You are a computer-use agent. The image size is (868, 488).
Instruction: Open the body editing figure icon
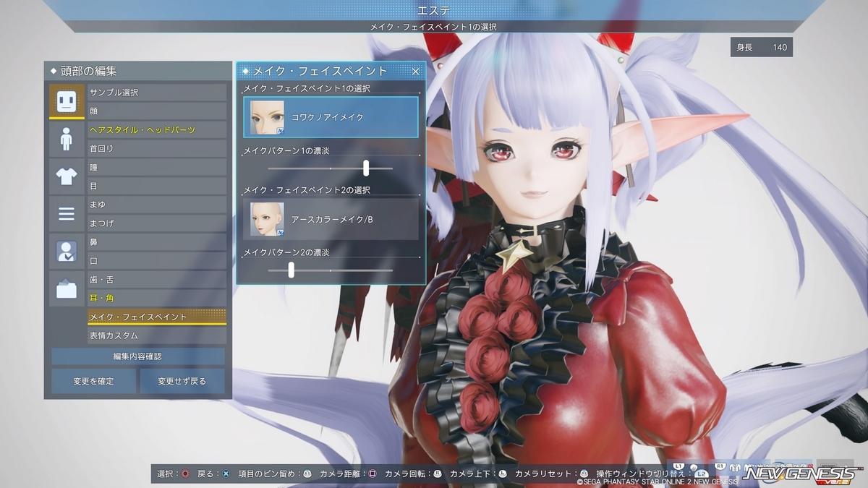67,139
